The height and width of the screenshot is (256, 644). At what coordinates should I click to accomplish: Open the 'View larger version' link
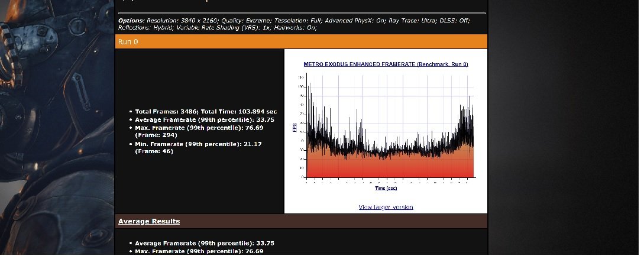coord(386,207)
